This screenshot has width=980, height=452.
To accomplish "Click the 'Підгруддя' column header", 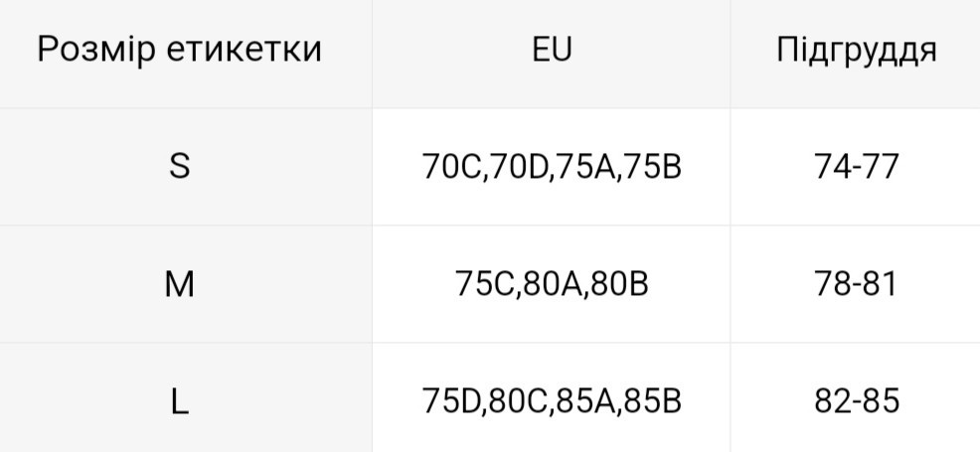I will click(856, 50).
